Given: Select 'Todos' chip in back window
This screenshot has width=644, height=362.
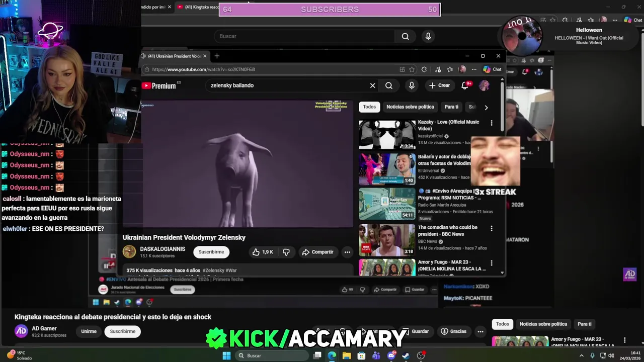Looking at the screenshot, I should click(x=503, y=324).
